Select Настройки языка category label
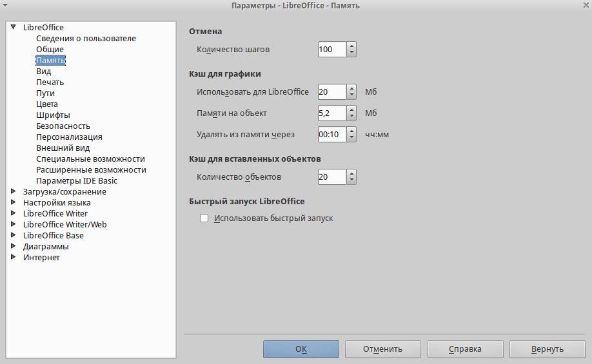 pos(57,202)
